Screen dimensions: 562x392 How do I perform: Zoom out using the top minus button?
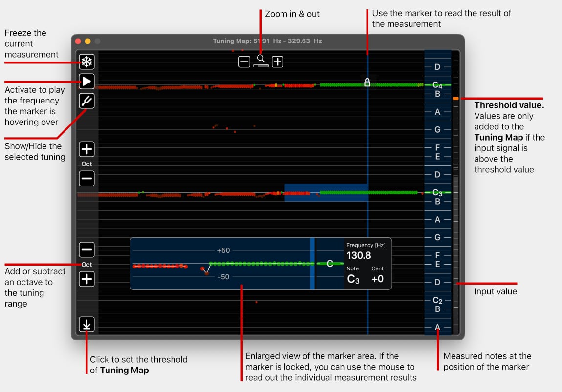244,62
